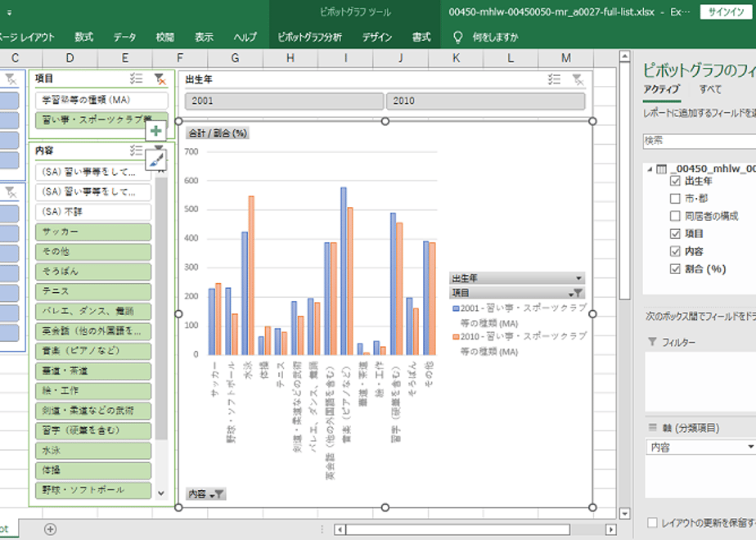Screen dimensions: 756x540
Task: Uncheck the 項目 field checkbox
Action: [675, 234]
